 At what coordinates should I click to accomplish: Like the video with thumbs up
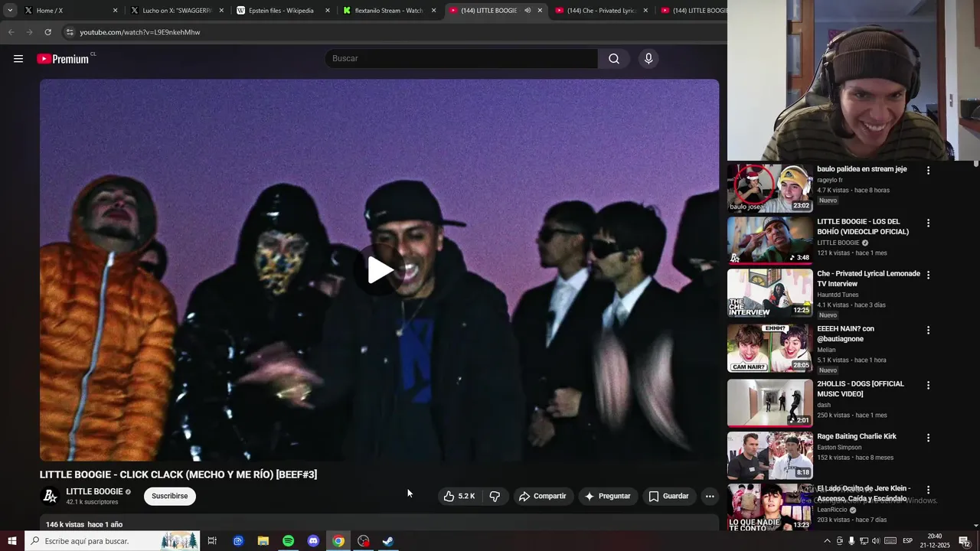coord(458,496)
